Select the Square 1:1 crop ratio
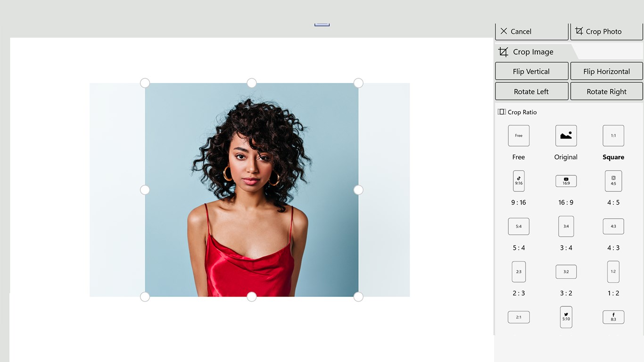Viewport: 644px width, 362px height. click(x=613, y=136)
